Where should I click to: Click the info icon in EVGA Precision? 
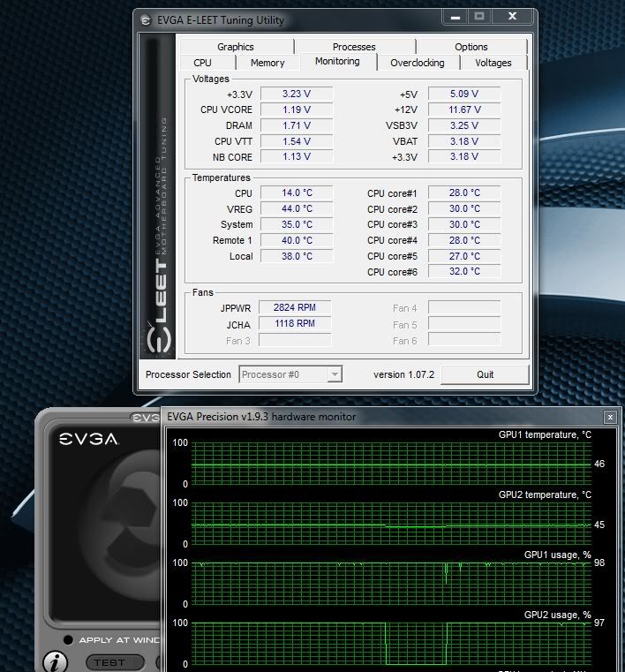pyautogui.click(x=56, y=661)
